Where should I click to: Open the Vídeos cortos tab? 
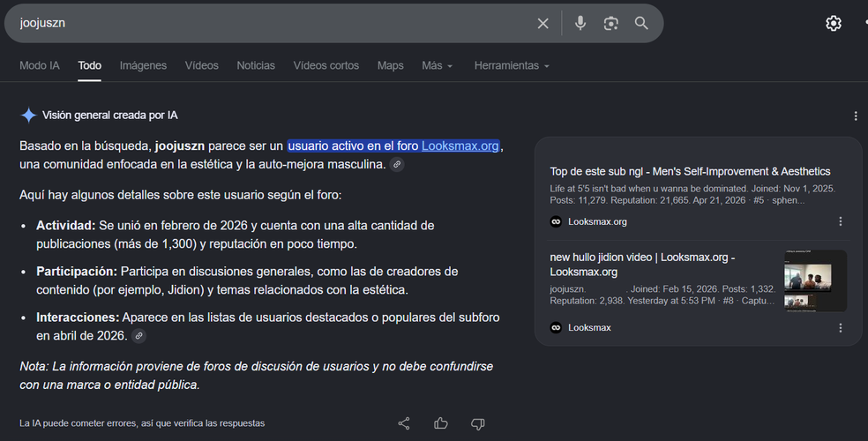(x=326, y=65)
